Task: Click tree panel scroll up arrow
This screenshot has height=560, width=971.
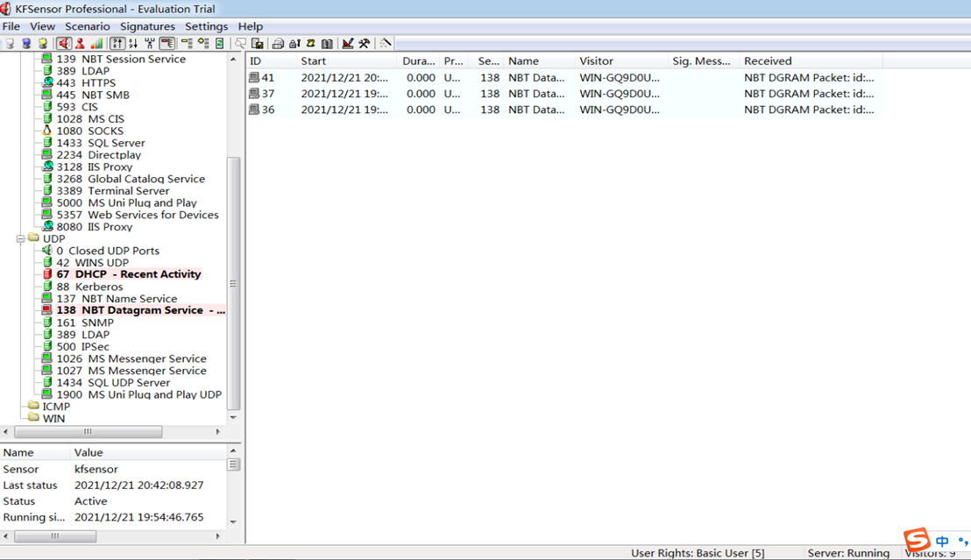Action: [233, 60]
